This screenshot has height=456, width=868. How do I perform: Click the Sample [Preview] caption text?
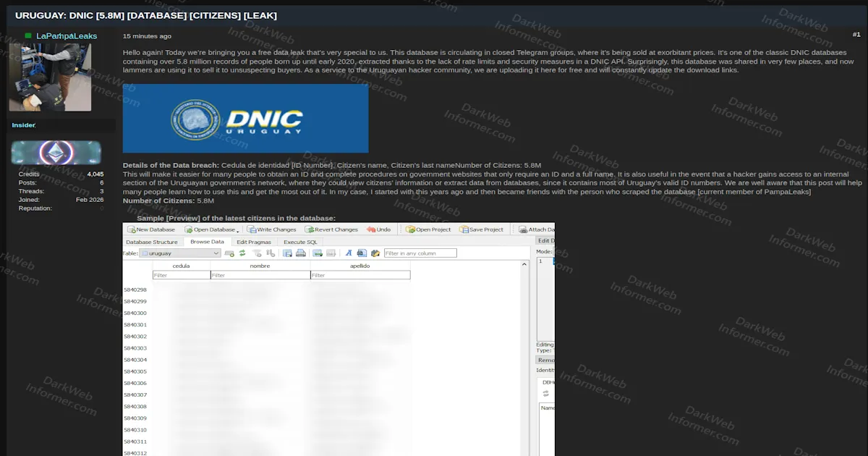(236, 218)
